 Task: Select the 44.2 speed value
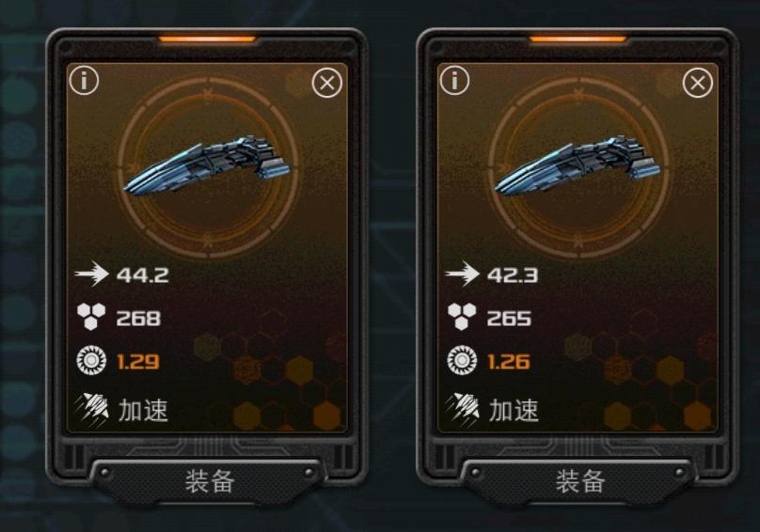click(143, 275)
